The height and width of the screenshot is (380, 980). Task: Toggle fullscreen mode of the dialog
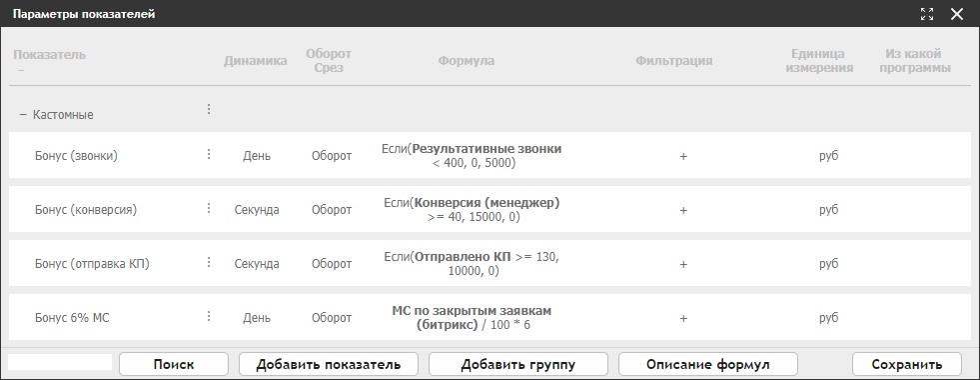point(927,14)
